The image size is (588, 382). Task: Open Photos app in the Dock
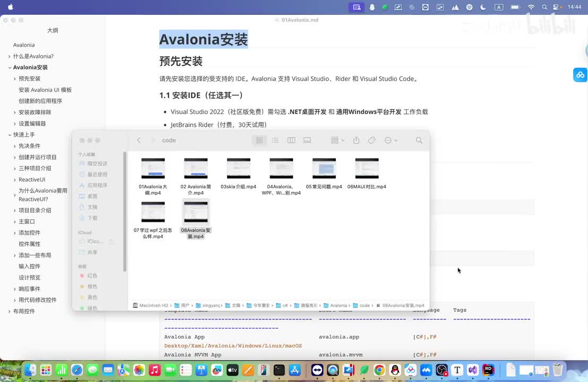point(139,370)
